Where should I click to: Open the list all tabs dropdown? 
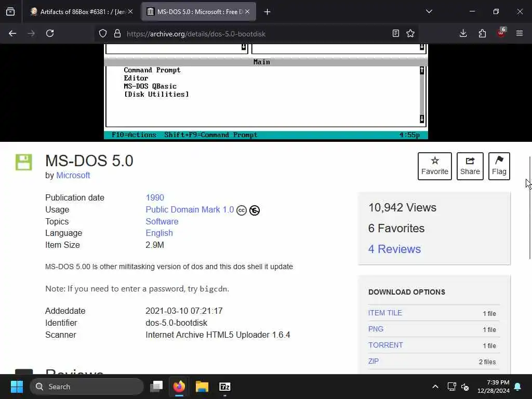(429, 11)
